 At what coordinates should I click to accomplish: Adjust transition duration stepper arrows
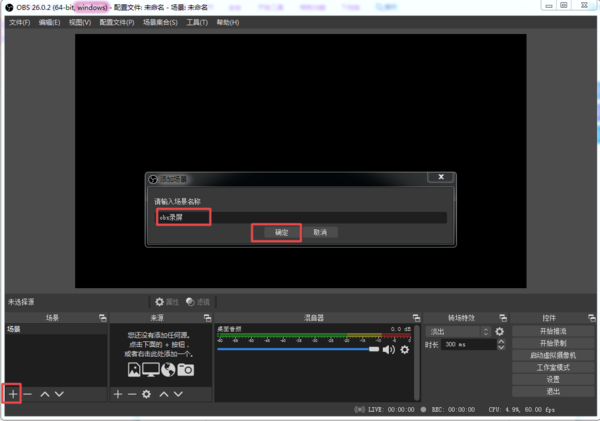tap(486, 344)
